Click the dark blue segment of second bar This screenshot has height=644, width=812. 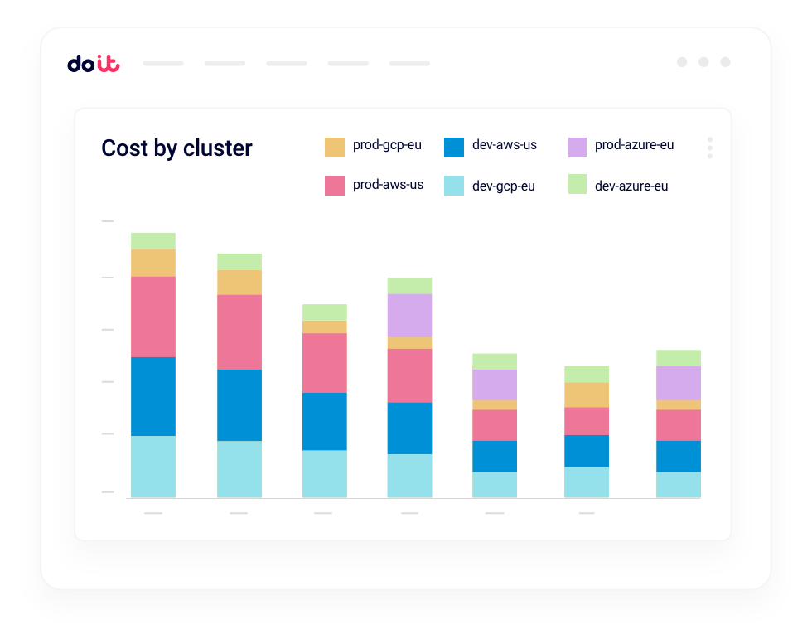239,404
